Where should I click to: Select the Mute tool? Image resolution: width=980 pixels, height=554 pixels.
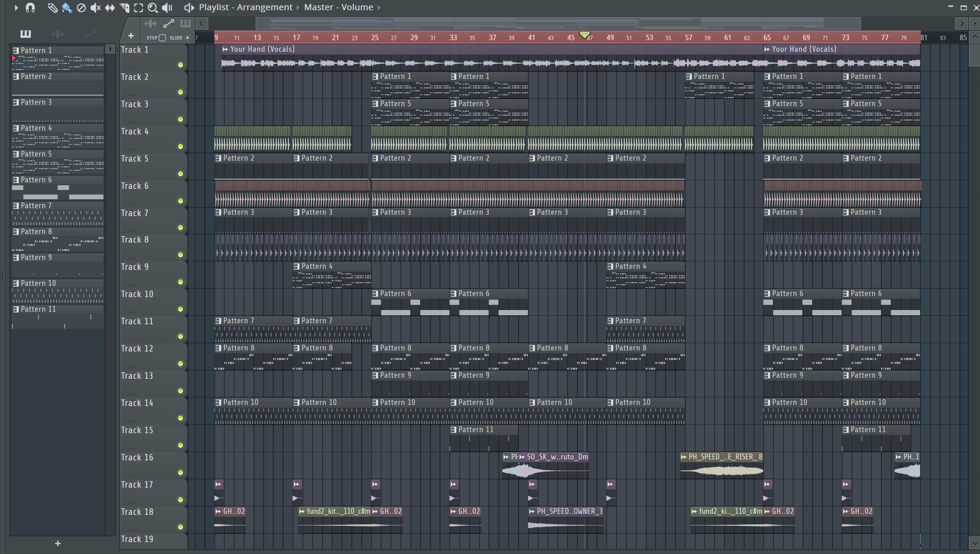pyautogui.click(x=96, y=7)
